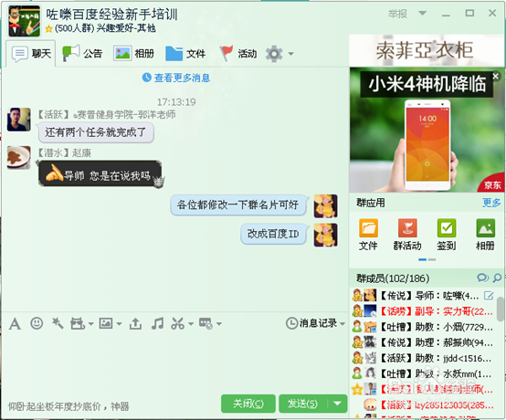The image size is (506, 420).
Task: Open the 相册 album tab
Action: tap(133, 54)
